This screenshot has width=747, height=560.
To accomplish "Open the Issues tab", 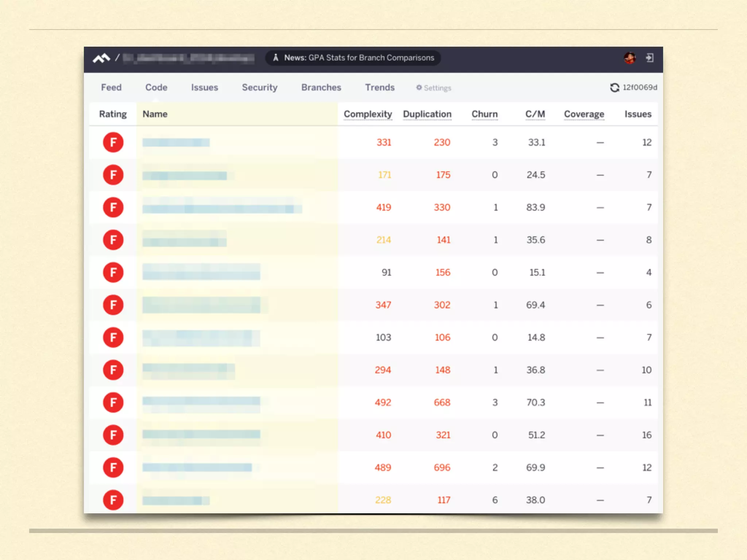I will click(x=204, y=87).
